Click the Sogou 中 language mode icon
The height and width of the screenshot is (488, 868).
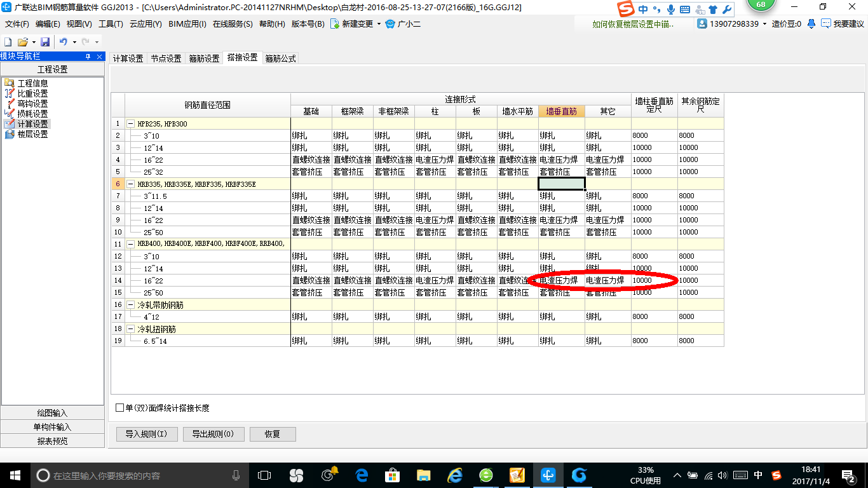point(644,10)
